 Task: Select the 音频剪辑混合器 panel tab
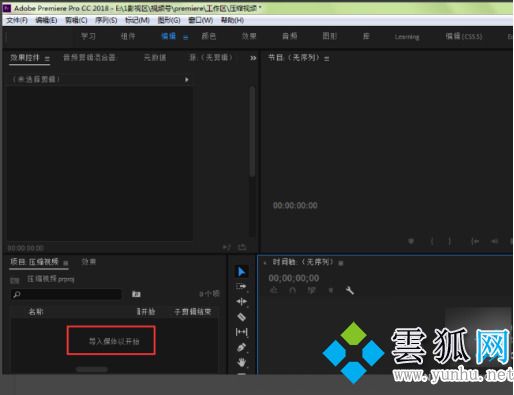click(89, 58)
